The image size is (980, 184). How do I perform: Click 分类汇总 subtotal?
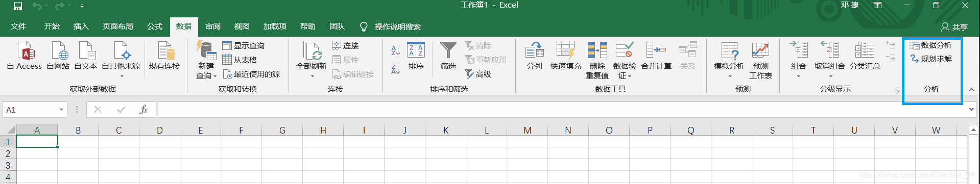click(865, 56)
